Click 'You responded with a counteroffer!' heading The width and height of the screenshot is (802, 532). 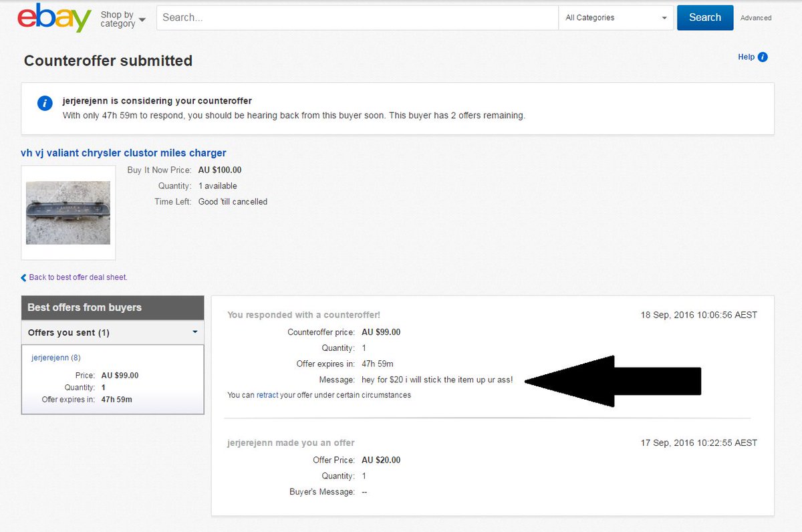coord(303,315)
